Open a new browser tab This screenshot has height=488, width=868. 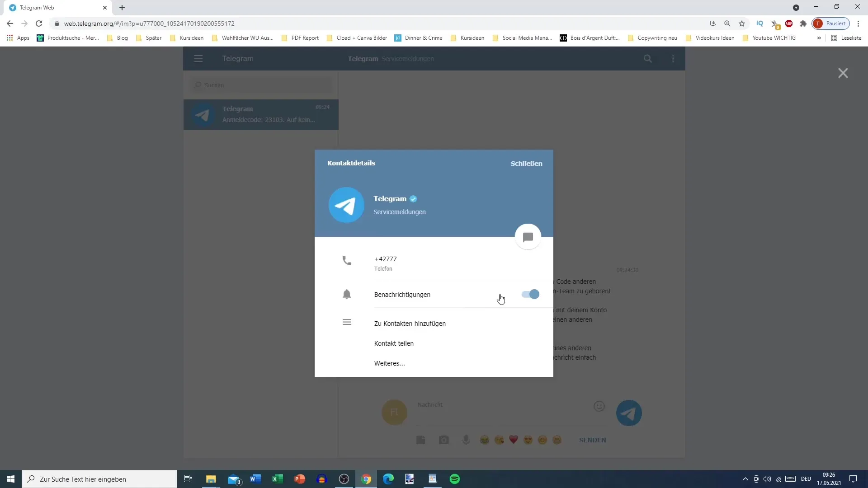pos(122,8)
